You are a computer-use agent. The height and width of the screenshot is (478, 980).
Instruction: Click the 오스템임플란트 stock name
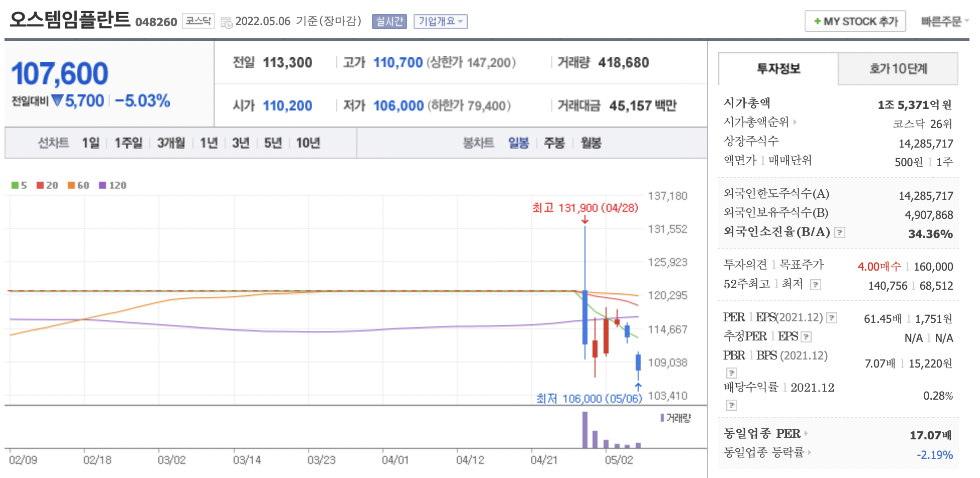click(x=70, y=20)
